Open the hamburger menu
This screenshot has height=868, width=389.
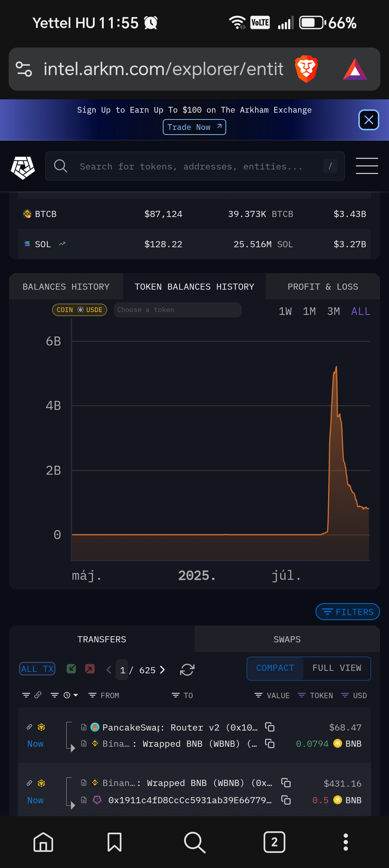pyautogui.click(x=367, y=166)
